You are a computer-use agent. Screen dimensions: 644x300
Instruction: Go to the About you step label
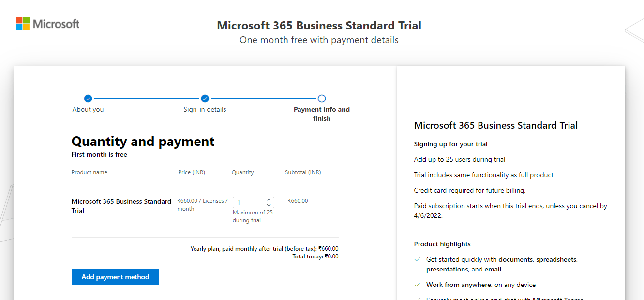(88, 109)
